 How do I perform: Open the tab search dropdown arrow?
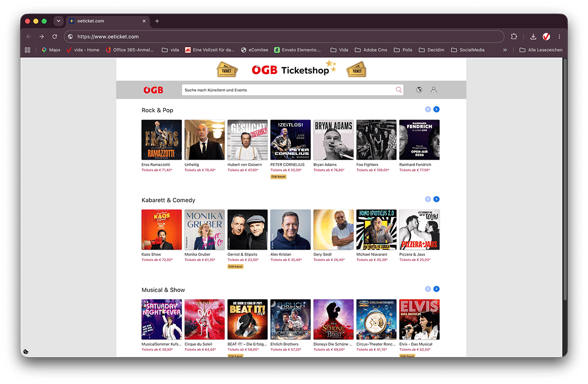tap(59, 21)
